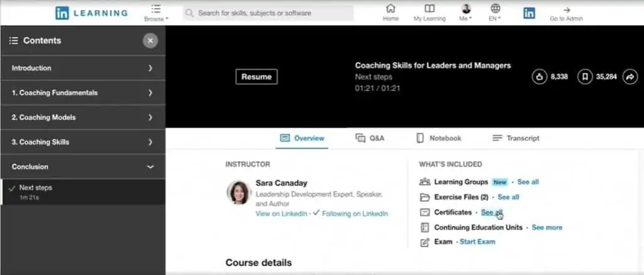Click the Start Exam link
The width and height of the screenshot is (644, 275).
point(477,242)
